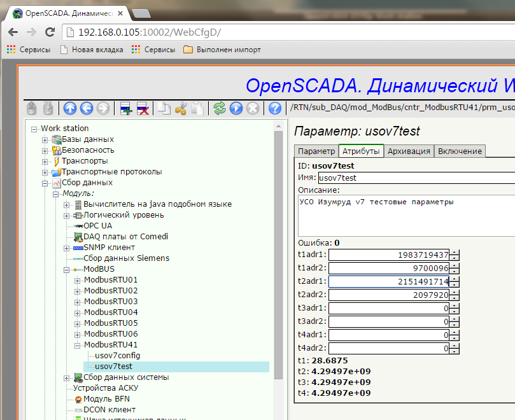Click the copy item toolbar icon

164,108
